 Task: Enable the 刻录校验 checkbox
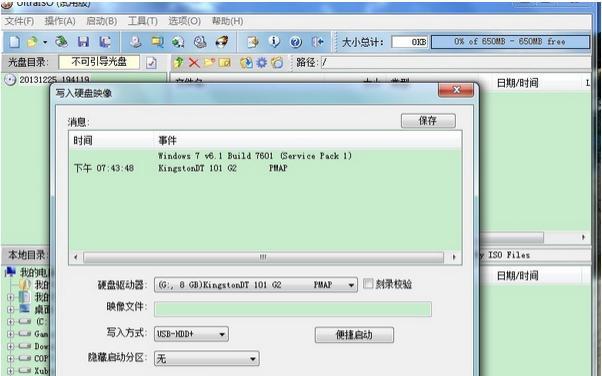[368, 284]
